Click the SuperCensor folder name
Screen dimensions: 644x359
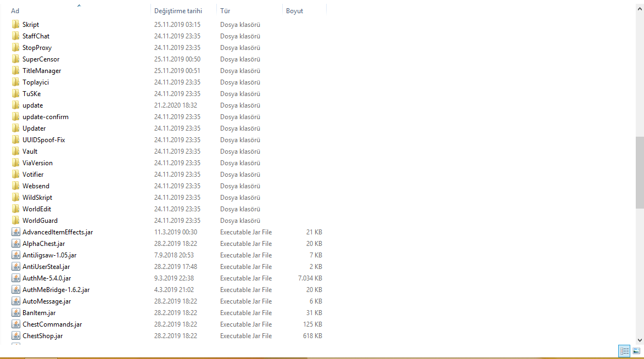(41, 59)
